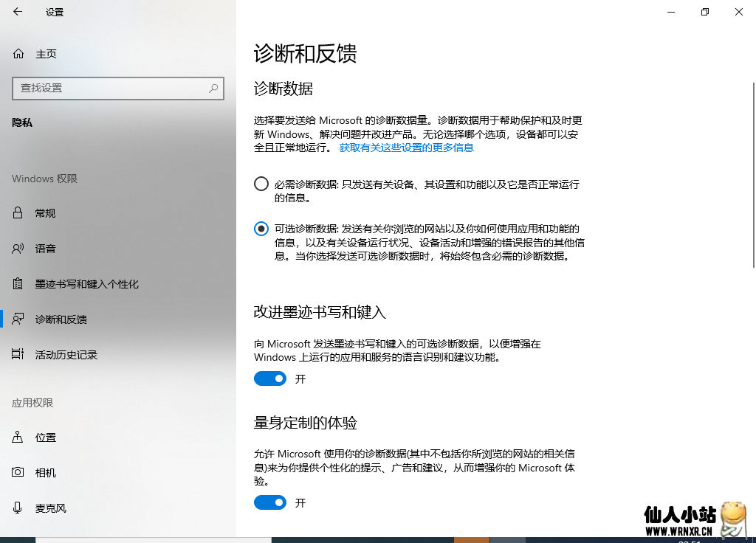Screen dimensions: 756x543
Task: Turn off 量身定制的体验 toggle
Action: pyautogui.click(x=270, y=502)
